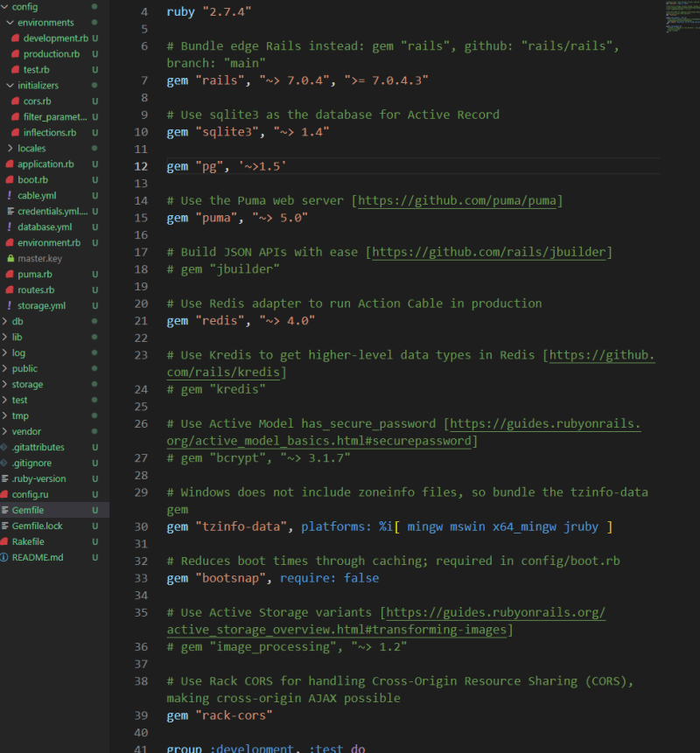700x753 pixels.
Task: Expand the log folder
Action: click(4, 352)
